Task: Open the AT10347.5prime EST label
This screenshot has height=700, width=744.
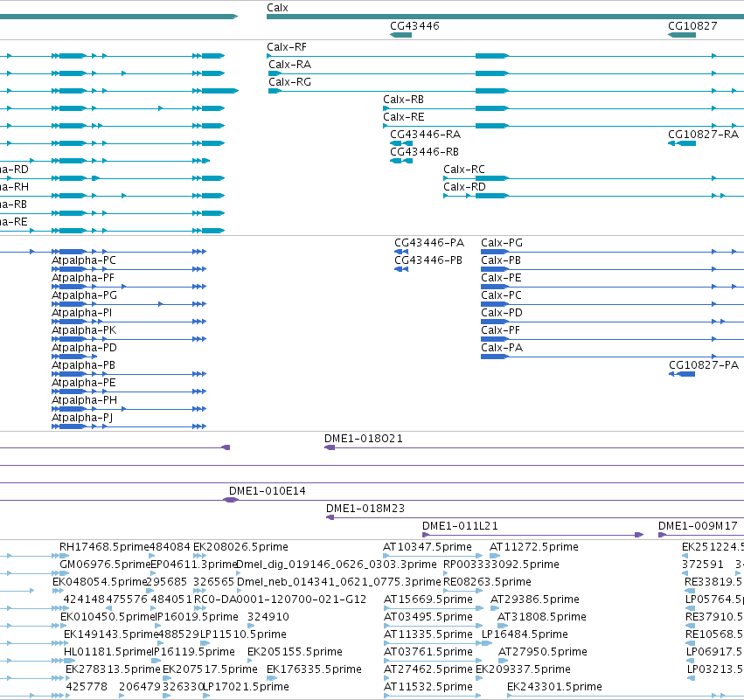Action: [x=428, y=547]
